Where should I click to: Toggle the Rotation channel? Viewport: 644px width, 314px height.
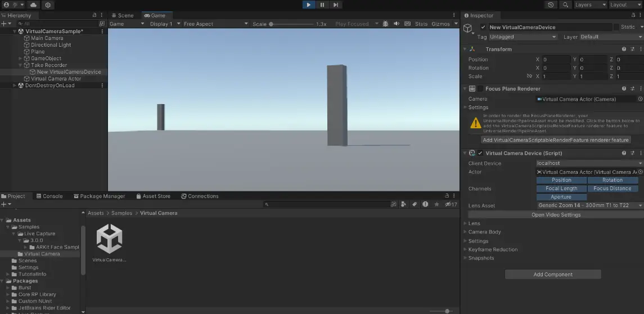pos(613,180)
